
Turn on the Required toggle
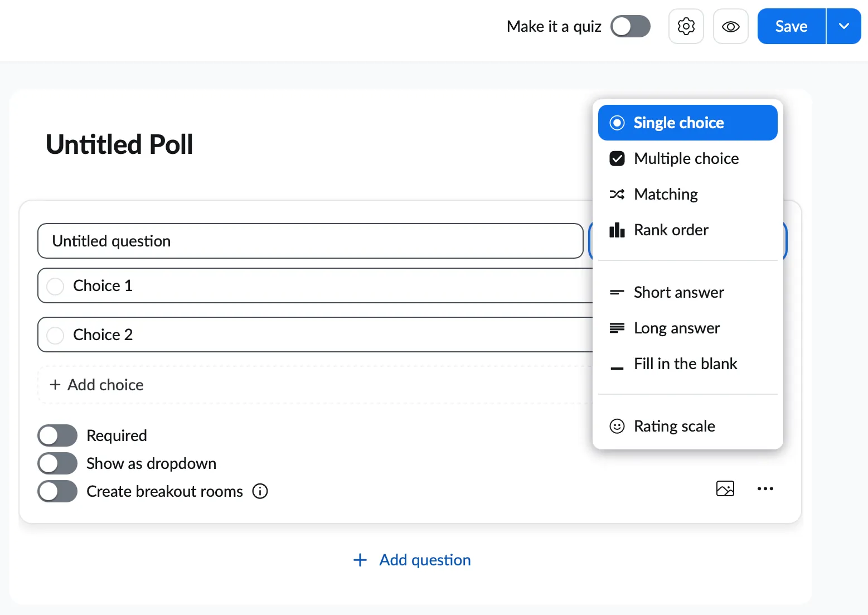pos(57,435)
